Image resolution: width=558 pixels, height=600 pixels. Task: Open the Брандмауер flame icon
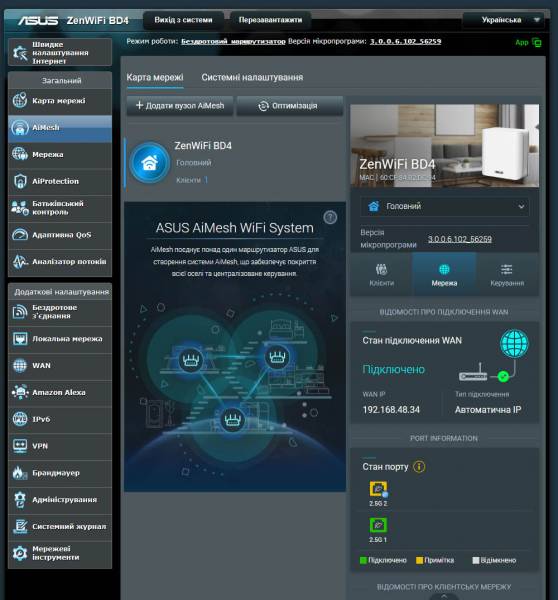pos(20,473)
